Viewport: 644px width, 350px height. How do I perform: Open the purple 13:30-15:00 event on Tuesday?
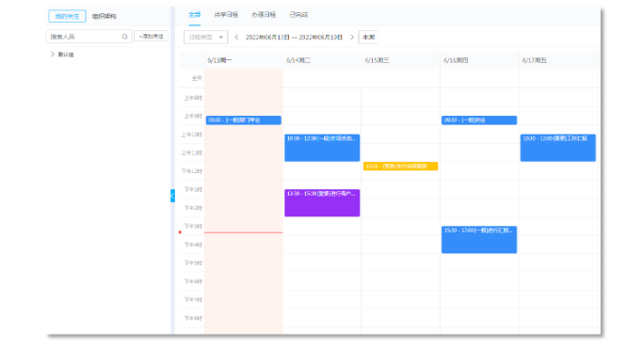(322, 202)
